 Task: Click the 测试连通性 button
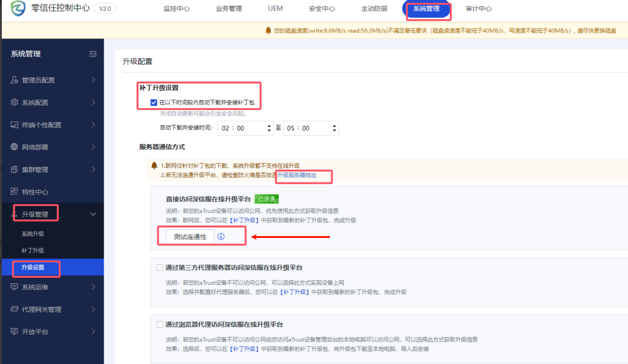(190, 237)
